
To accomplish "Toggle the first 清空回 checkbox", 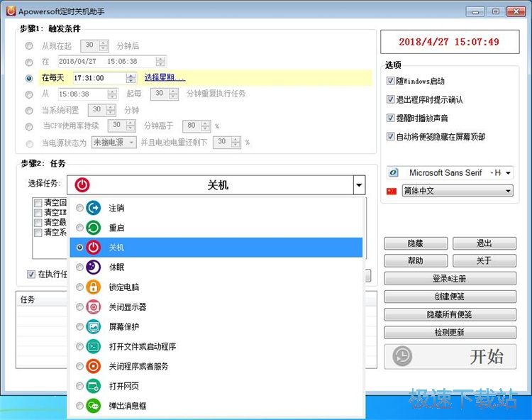I will (38, 203).
